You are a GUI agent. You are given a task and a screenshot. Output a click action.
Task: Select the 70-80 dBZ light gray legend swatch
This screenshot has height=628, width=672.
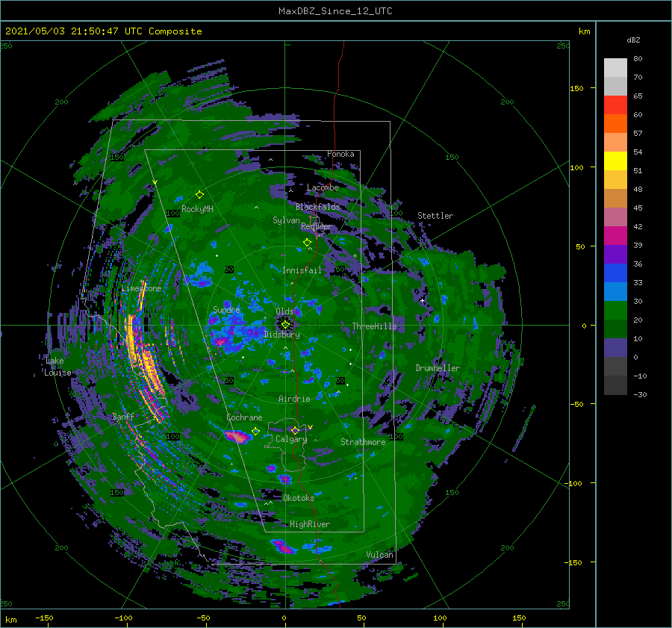(615, 68)
